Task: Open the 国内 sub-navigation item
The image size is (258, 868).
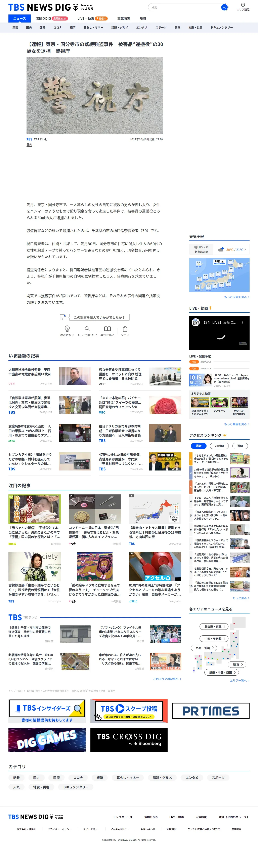Action: tap(29, 28)
